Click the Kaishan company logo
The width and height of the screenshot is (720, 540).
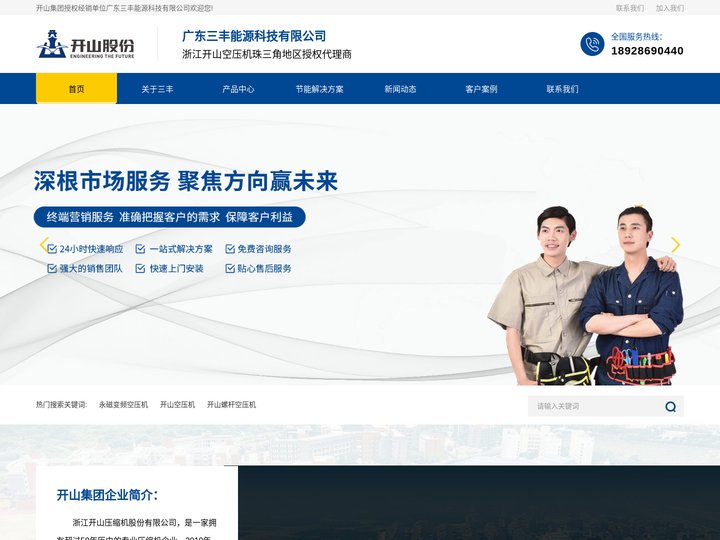click(x=86, y=44)
